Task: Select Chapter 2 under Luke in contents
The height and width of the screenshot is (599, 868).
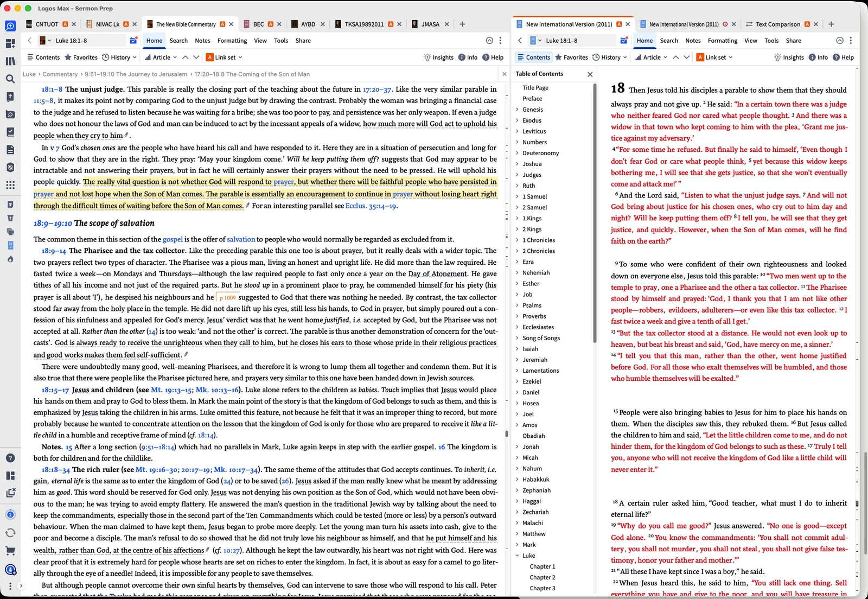Action: coord(542,577)
